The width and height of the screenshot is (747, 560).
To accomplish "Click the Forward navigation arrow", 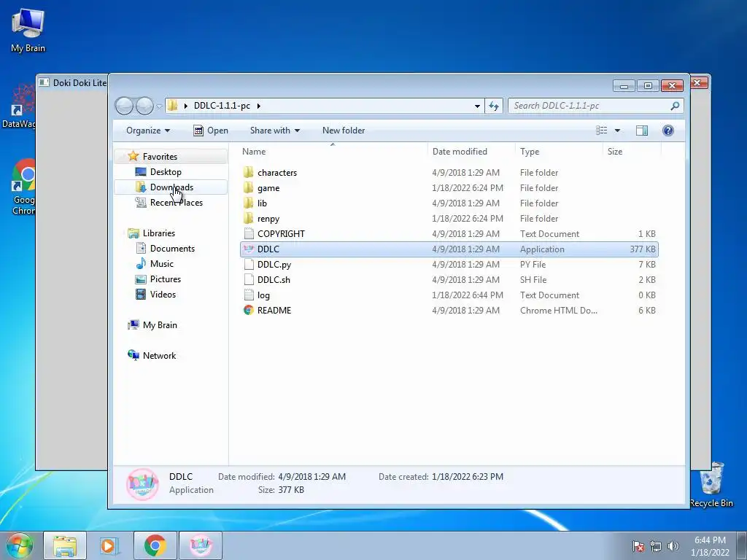I will [x=145, y=106].
